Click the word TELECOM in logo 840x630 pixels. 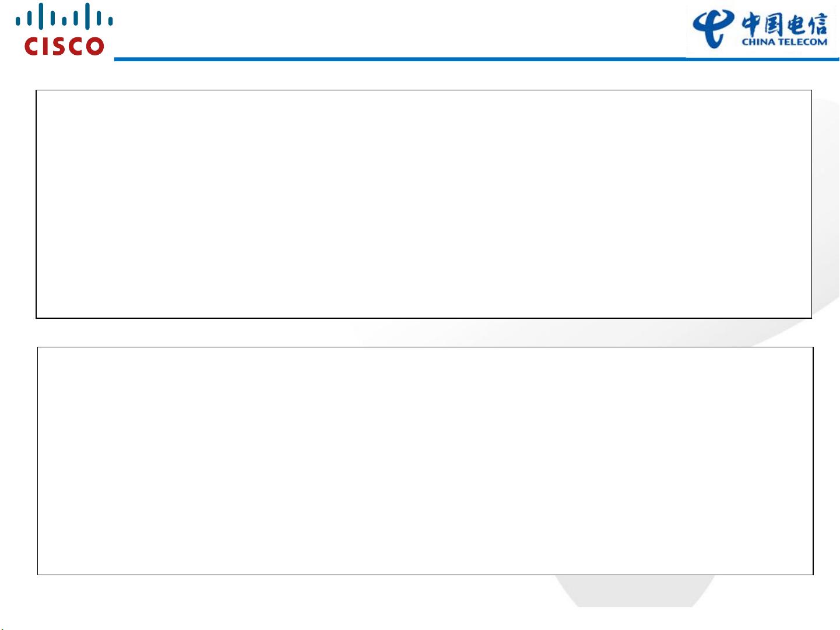coord(802,42)
